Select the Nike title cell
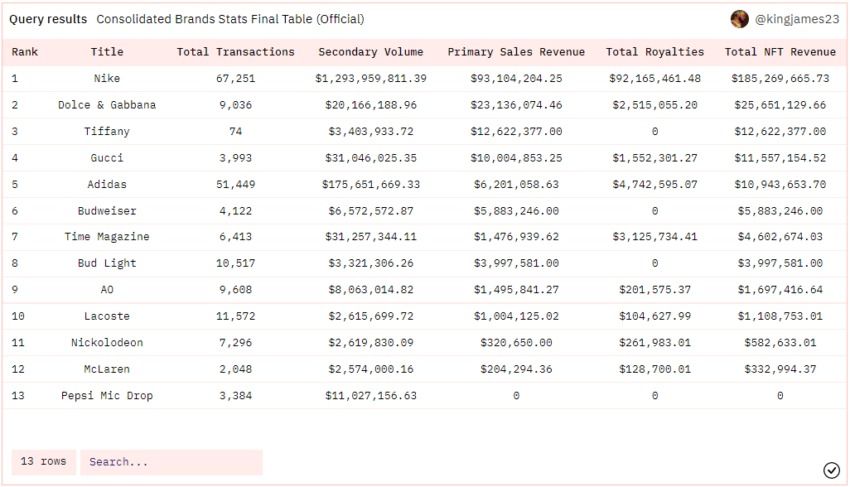Viewport: 850px width, 487px height. pos(107,78)
